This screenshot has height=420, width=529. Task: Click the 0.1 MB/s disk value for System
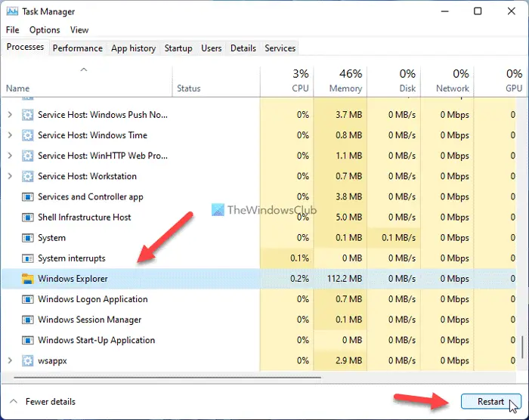click(398, 238)
